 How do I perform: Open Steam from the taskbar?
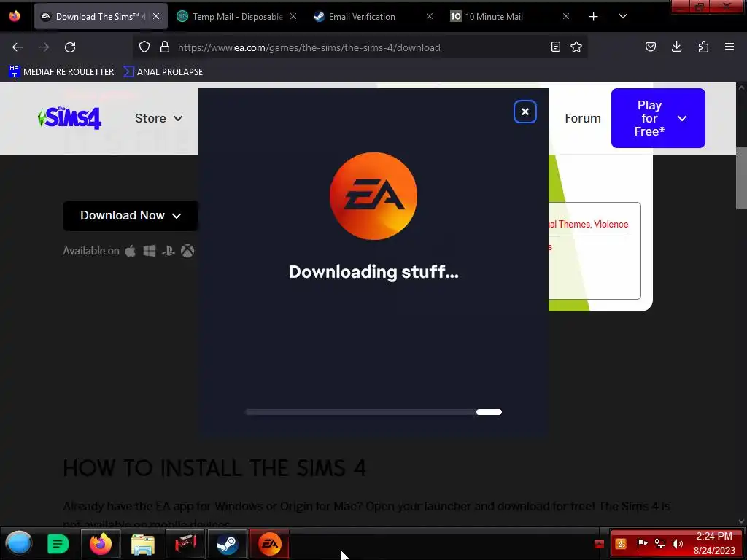coord(228,544)
